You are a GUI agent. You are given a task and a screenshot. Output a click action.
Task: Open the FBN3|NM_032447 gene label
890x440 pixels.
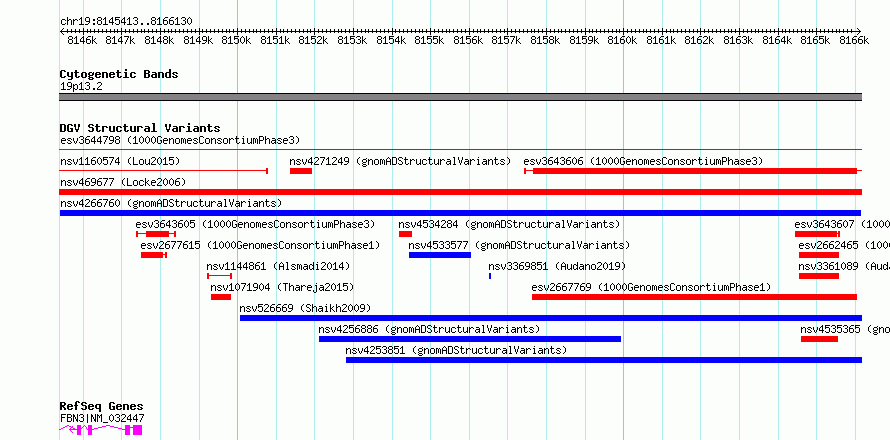(x=102, y=418)
